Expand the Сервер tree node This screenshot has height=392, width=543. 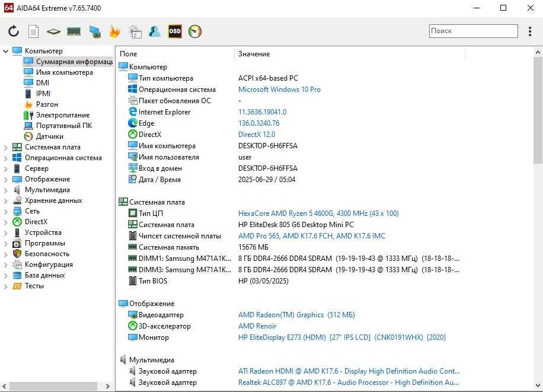[x=5, y=169]
